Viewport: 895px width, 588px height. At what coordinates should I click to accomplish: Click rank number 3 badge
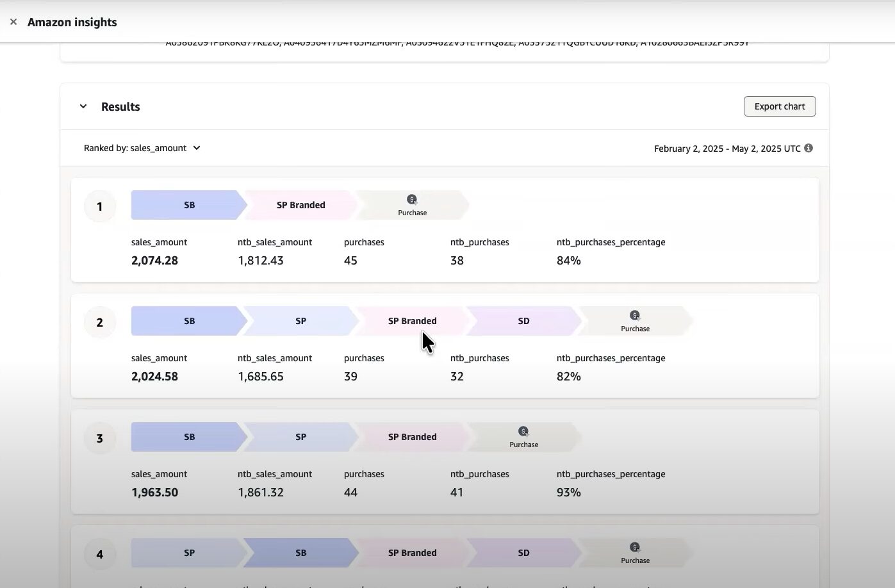click(99, 438)
